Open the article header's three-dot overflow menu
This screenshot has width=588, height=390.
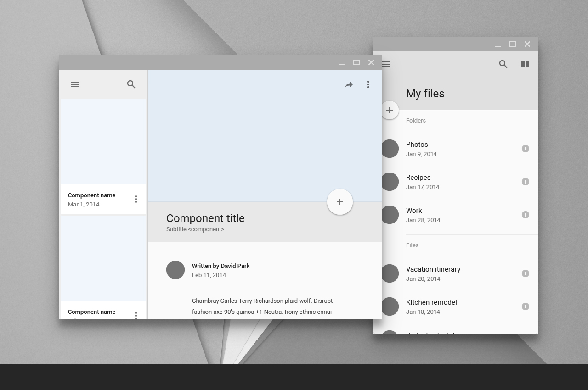(368, 84)
